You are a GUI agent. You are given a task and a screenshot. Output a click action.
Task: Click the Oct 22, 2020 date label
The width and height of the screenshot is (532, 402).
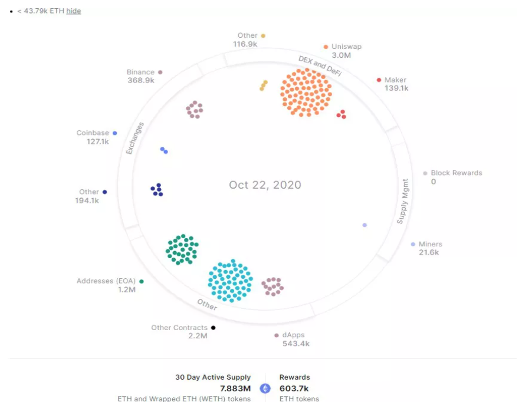click(265, 184)
